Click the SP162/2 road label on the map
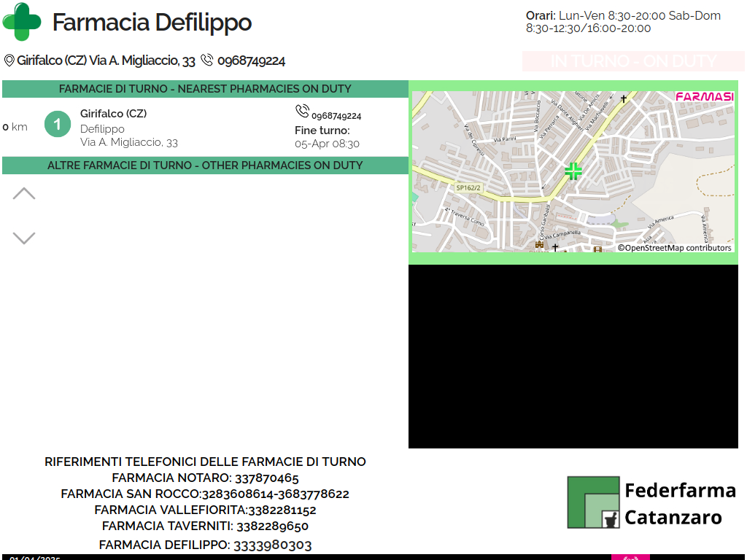Screen dimensions: 747x560 click(x=468, y=188)
